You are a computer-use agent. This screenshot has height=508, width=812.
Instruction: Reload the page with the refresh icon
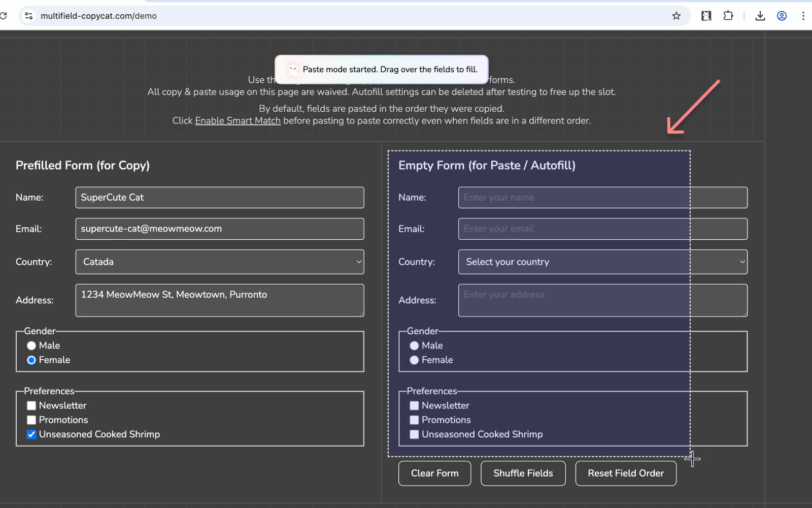click(x=4, y=16)
